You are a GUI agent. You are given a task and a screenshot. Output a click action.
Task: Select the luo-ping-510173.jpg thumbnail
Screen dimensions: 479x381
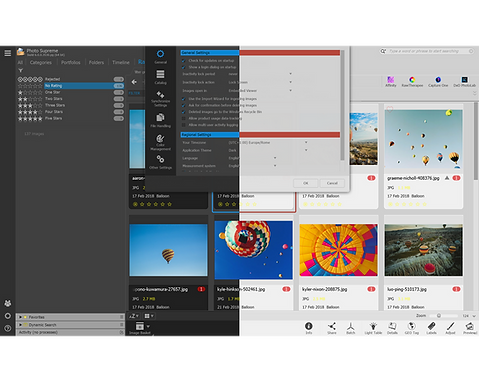pyautogui.click(x=423, y=250)
